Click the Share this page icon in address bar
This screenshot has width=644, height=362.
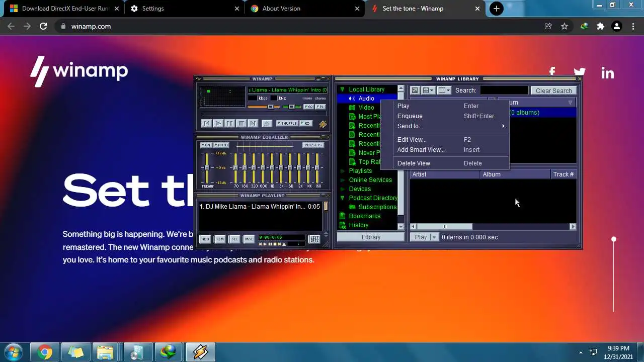548,26
